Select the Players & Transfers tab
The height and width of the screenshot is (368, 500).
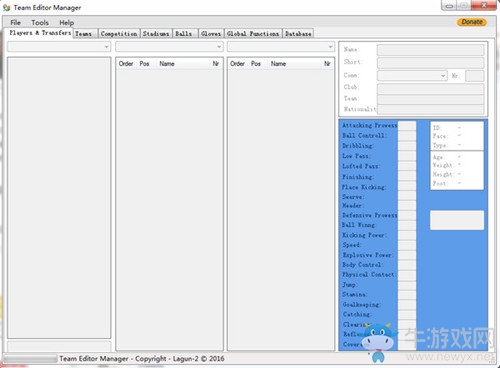click(x=40, y=33)
